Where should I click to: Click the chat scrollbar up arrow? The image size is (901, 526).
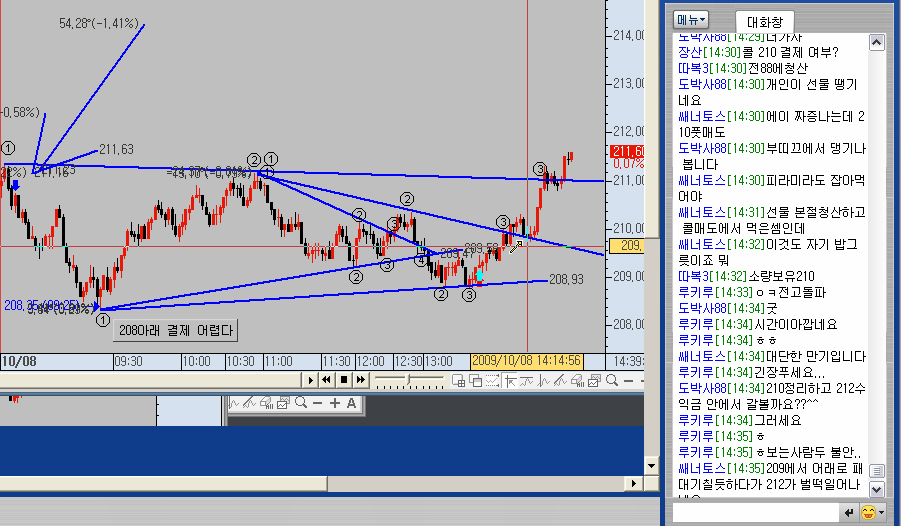(x=877, y=42)
